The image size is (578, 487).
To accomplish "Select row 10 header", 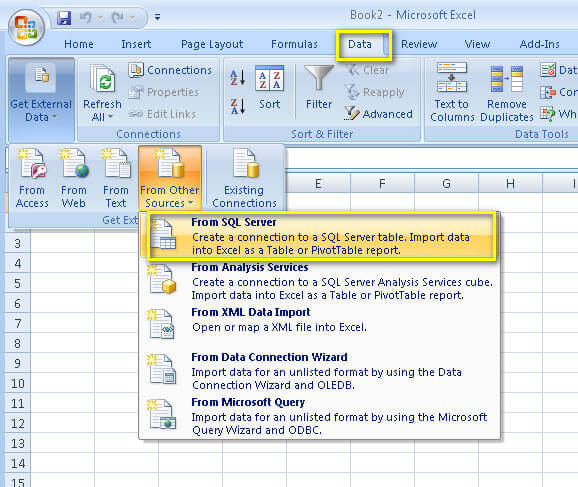I will [17, 383].
